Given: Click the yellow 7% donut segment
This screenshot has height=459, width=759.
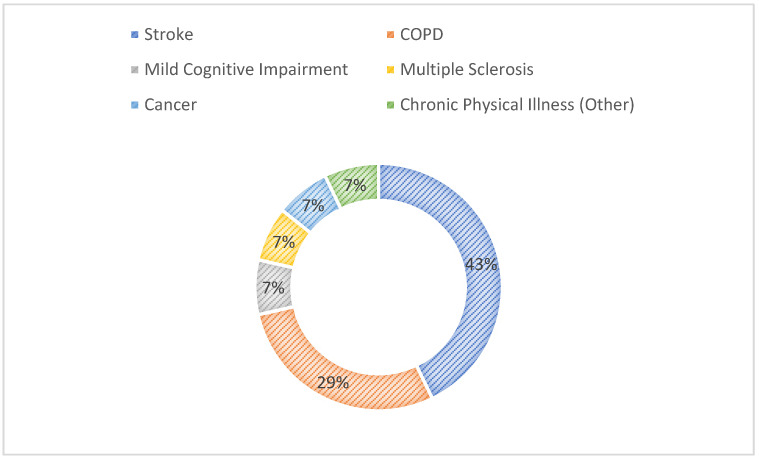Looking at the screenshot, I should tap(285, 241).
